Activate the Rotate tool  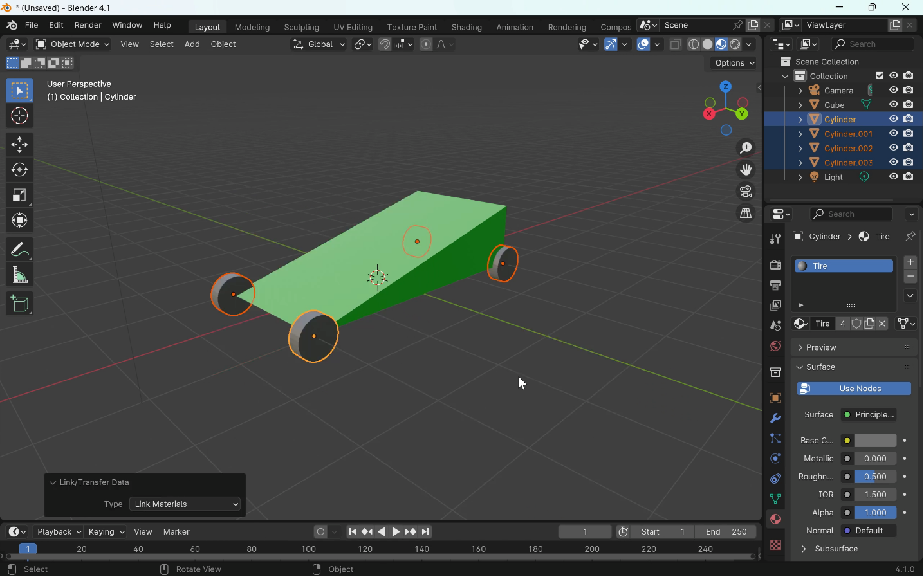click(19, 170)
